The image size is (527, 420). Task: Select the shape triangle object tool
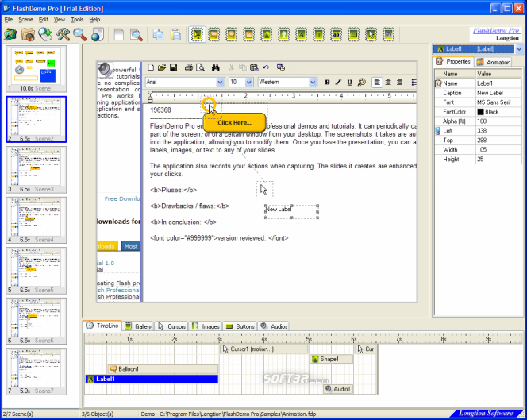point(267,34)
